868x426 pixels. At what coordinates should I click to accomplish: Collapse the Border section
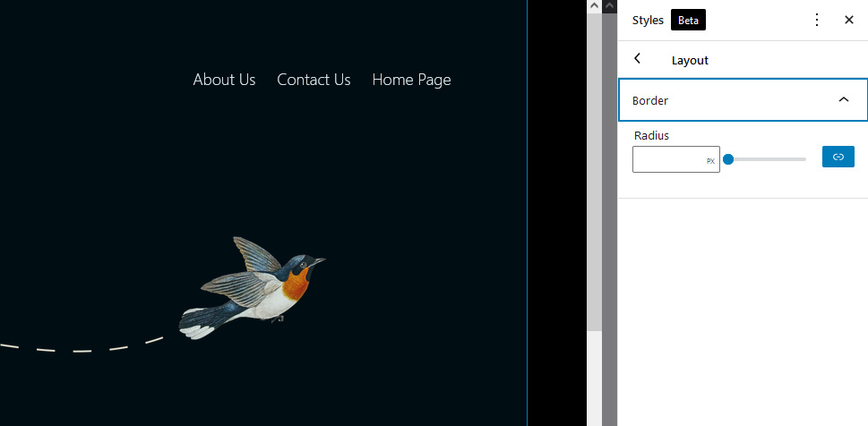point(743,100)
